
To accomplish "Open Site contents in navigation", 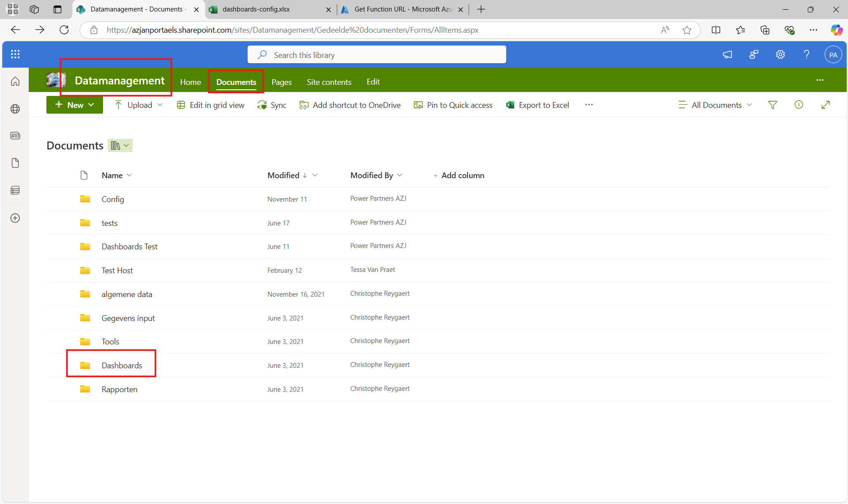I will (x=329, y=82).
